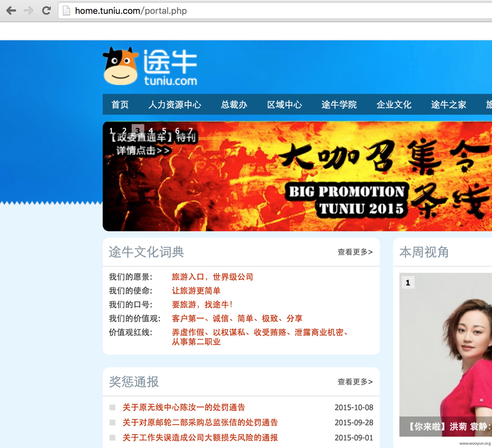This screenshot has height=448, width=492.
Task: Select banner slide 3 indicator
Action: tap(138, 131)
